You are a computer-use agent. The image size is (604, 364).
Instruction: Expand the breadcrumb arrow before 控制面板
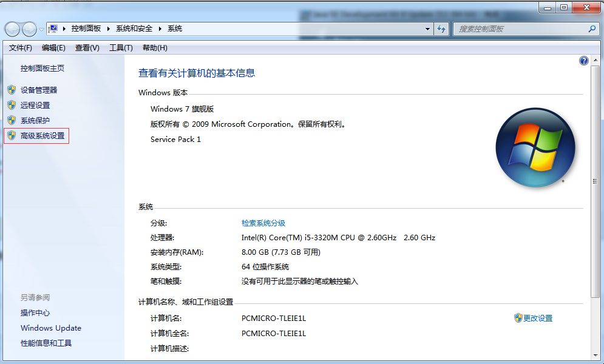point(64,29)
